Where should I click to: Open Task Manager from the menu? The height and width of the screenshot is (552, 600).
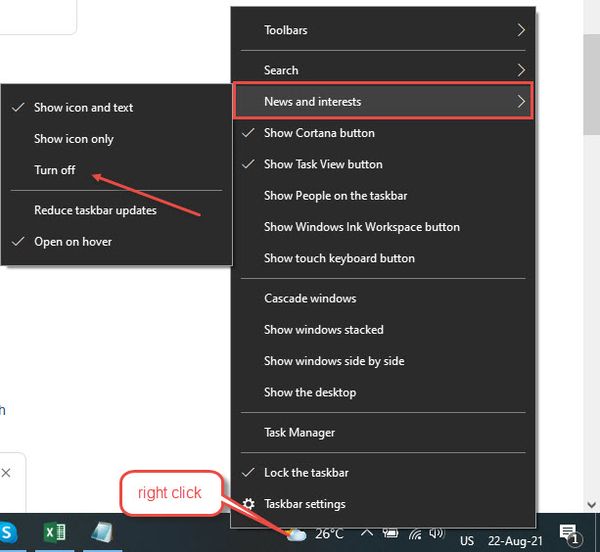pos(299,433)
